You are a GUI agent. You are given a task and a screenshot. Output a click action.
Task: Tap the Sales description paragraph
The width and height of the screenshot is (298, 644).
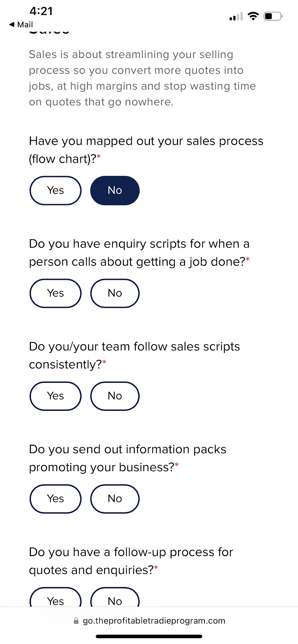coord(142,78)
